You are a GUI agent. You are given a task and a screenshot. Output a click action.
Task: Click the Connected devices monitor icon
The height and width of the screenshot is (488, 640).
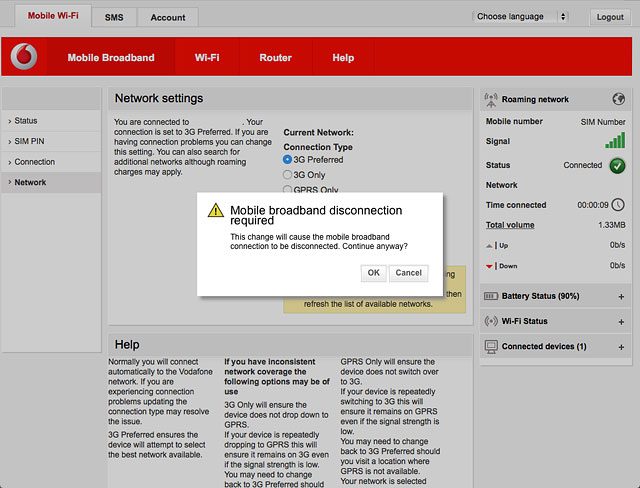pos(491,346)
